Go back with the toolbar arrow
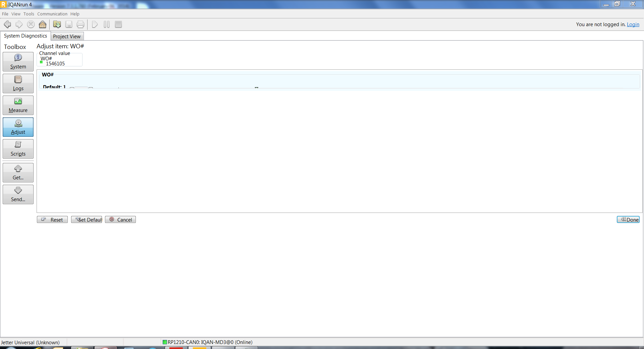 [x=7, y=24]
